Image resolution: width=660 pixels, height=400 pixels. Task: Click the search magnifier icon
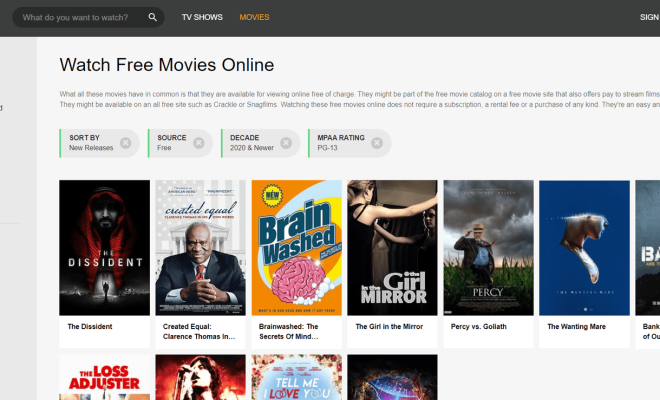[x=152, y=17]
